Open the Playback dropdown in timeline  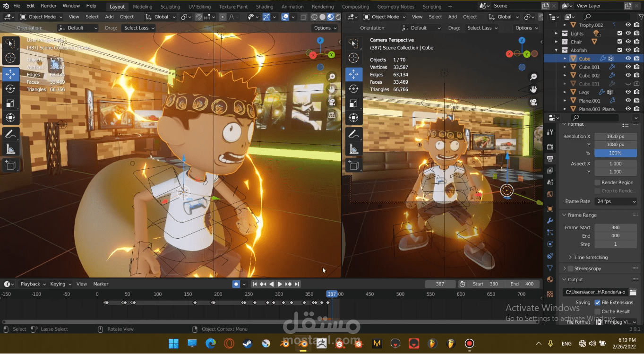pyautogui.click(x=33, y=284)
